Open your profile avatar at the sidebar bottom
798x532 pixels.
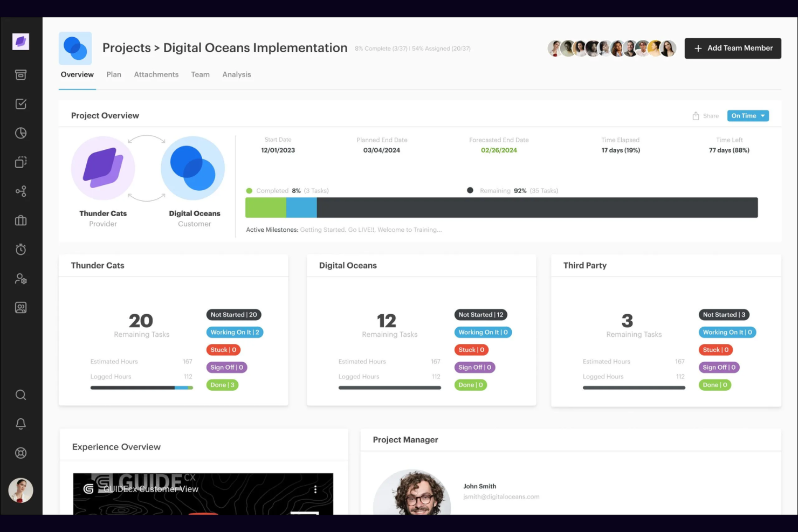pos(20,490)
